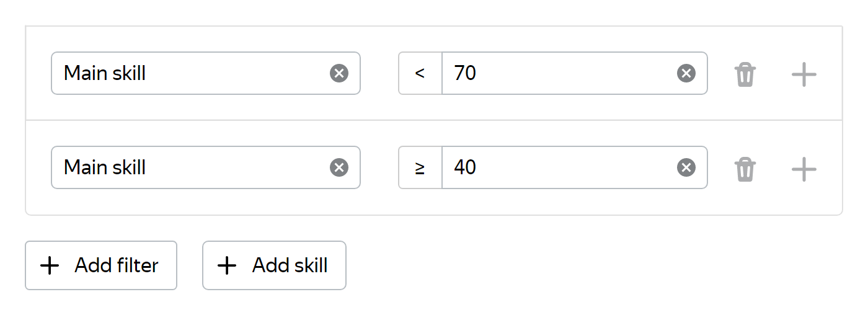The width and height of the screenshot is (868, 315).
Task: Click the plus icon inside Add skill
Action: tap(227, 266)
